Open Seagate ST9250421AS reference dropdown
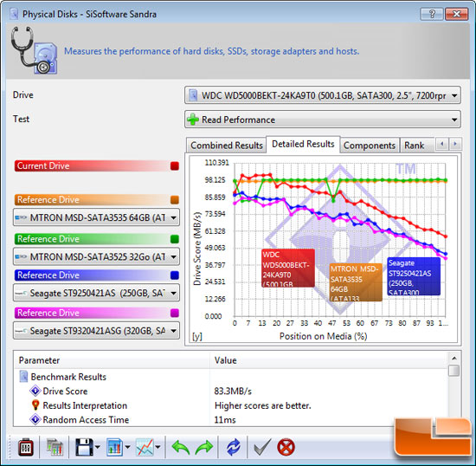 [x=96, y=293]
